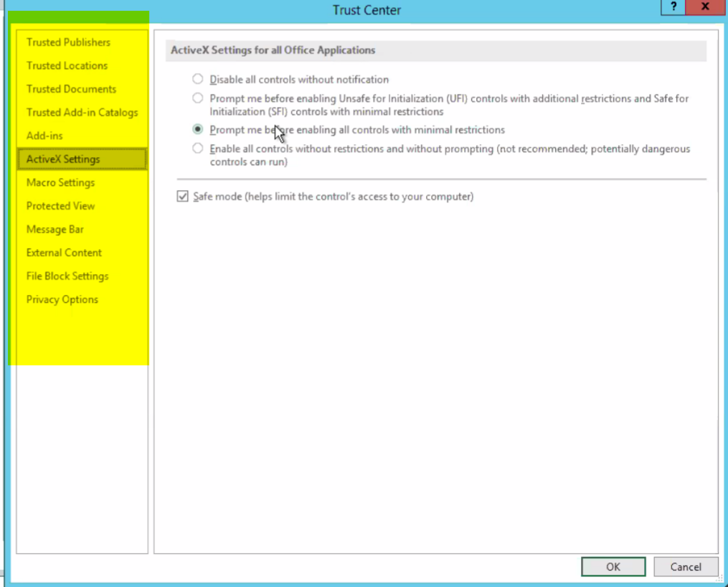Click the OK button

(x=613, y=567)
